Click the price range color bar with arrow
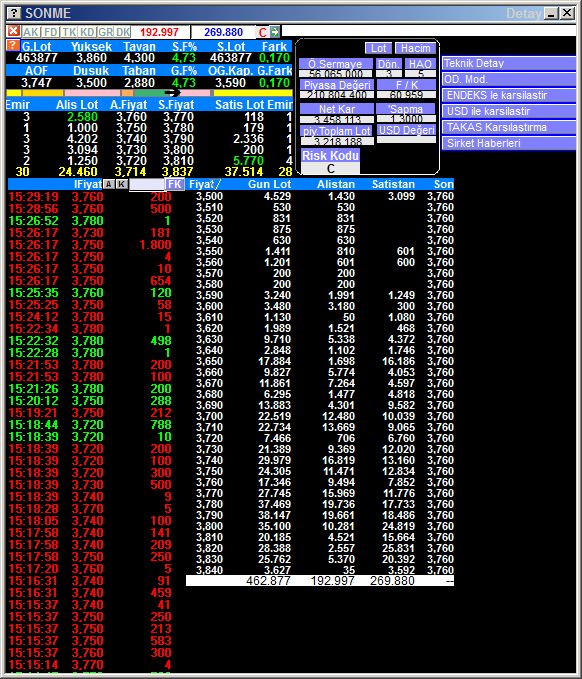Viewport: 582px width, 679px height. pos(149,93)
